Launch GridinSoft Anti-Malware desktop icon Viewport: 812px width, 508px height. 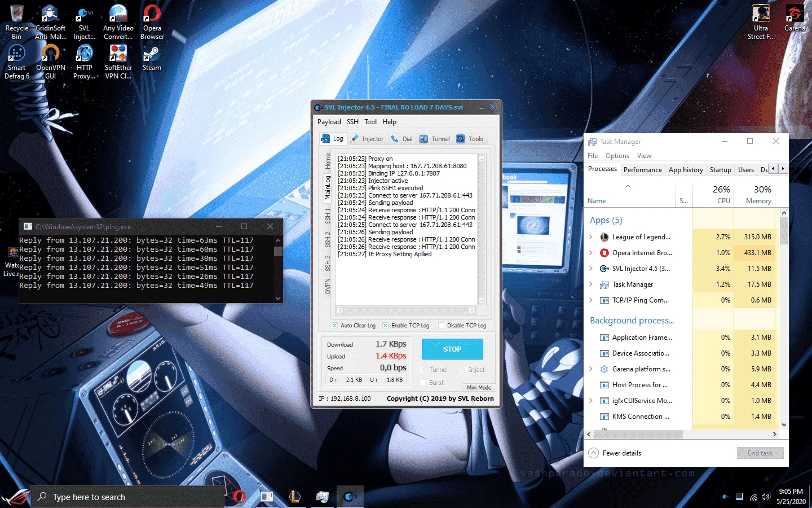51,23
